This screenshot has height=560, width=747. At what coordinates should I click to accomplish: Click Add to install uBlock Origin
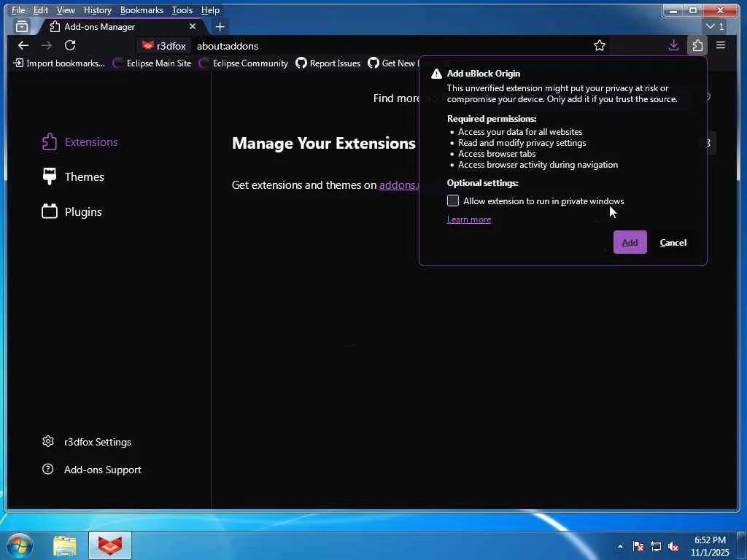click(630, 242)
